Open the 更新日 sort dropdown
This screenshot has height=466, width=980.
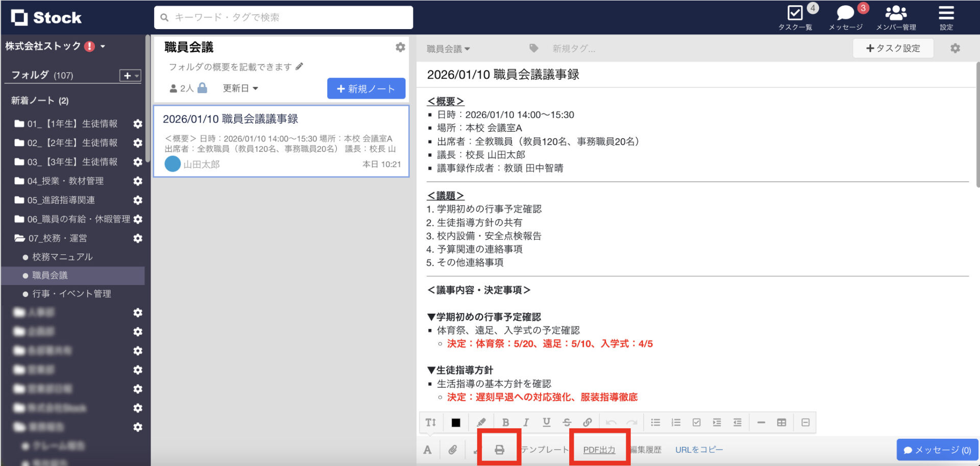[241, 88]
